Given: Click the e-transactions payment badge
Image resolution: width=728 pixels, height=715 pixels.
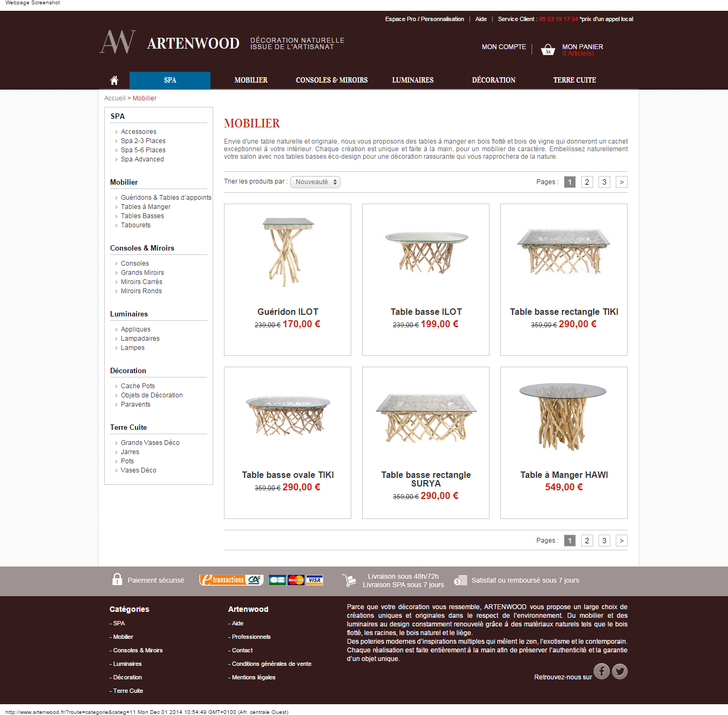Looking at the screenshot, I should click(231, 580).
